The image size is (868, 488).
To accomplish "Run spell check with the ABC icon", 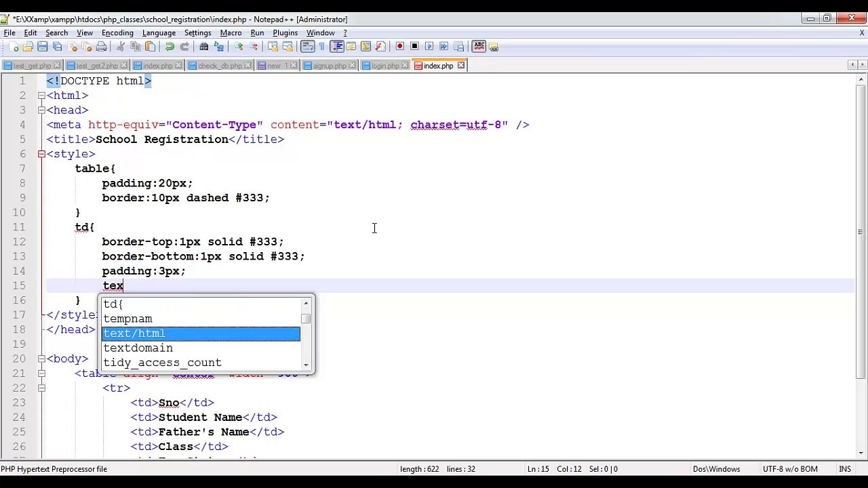I will point(479,47).
